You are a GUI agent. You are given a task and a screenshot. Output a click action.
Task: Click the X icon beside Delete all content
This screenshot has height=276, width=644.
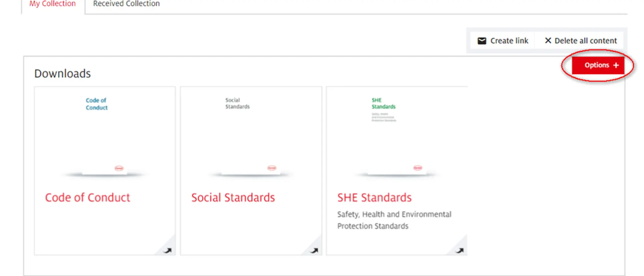548,41
